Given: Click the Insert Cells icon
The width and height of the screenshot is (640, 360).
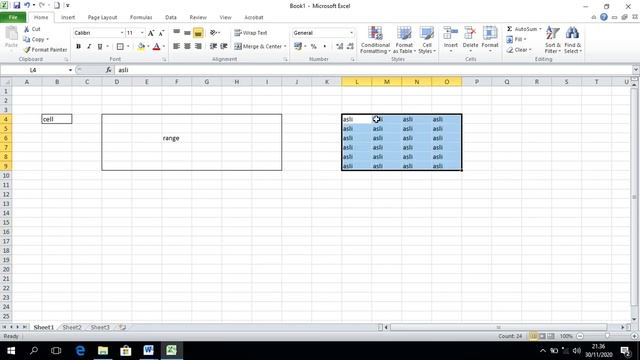Looking at the screenshot, I should coord(451,33).
